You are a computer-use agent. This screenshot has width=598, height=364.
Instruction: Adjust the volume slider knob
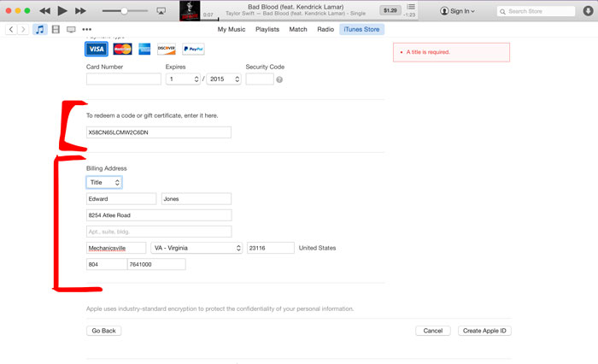tap(124, 11)
